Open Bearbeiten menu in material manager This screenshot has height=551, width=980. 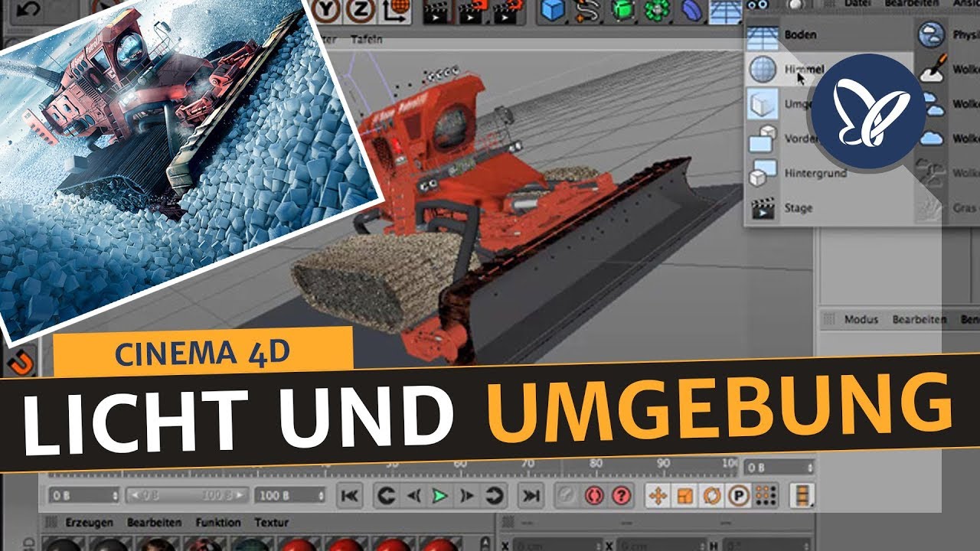pyautogui.click(x=154, y=522)
